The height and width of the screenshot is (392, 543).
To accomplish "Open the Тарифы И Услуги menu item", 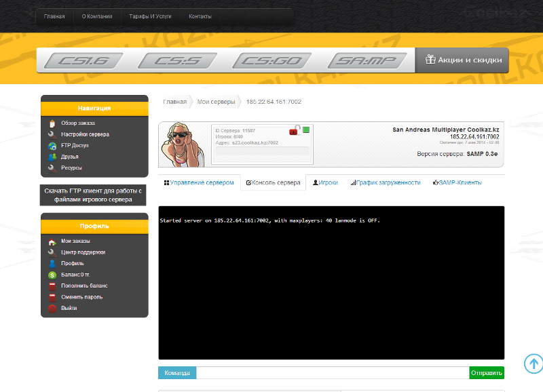I will 150,16.
